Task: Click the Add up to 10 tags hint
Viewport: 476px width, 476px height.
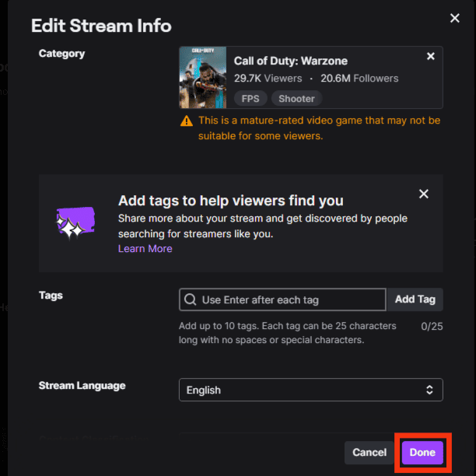Action: (x=288, y=333)
